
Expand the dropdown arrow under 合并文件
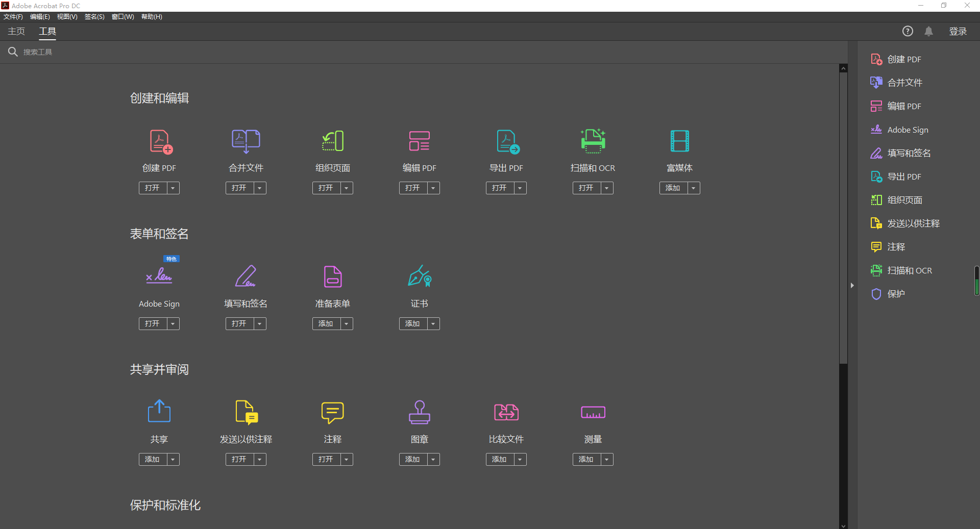coord(260,188)
